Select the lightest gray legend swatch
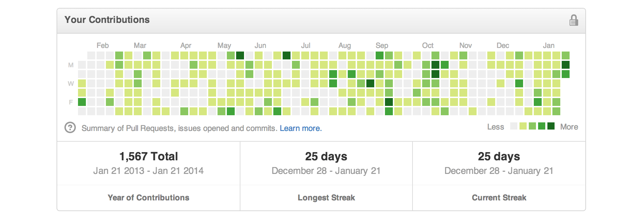Image resolution: width=644 pixels, height=219 pixels. [514, 126]
